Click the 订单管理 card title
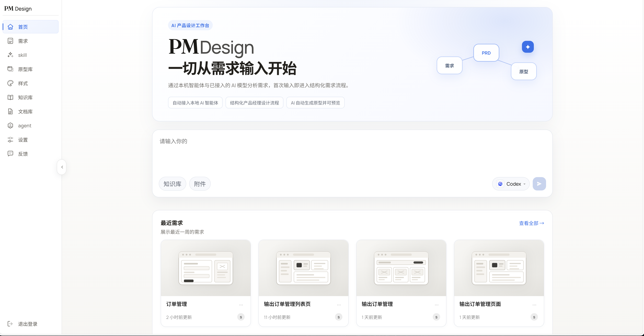Image resolution: width=644 pixels, height=336 pixels. tap(177, 304)
